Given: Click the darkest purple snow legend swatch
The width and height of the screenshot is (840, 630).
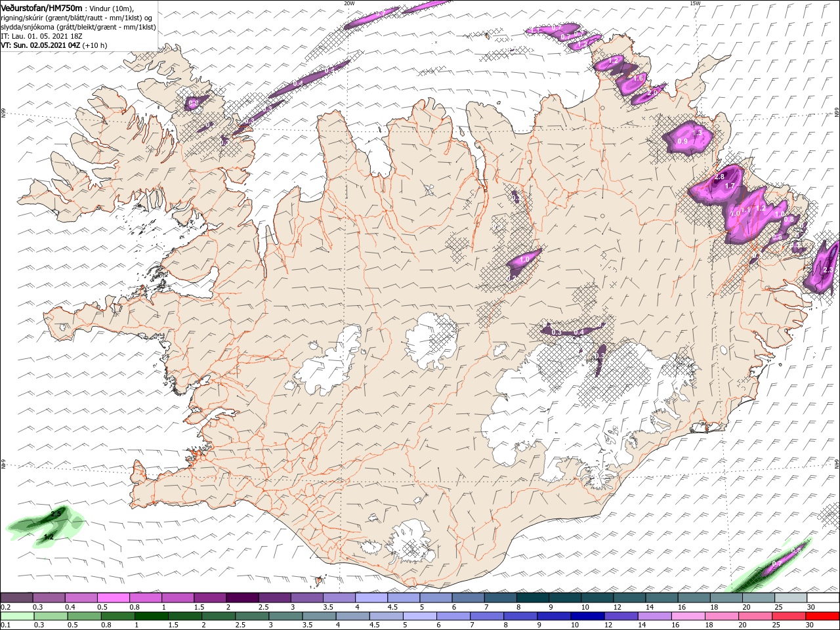Looking at the screenshot, I should tap(241, 598).
